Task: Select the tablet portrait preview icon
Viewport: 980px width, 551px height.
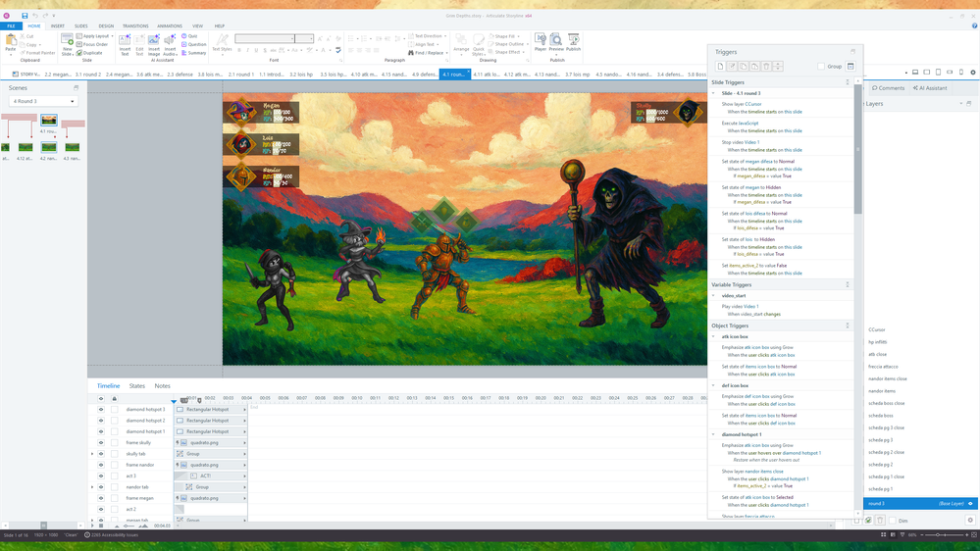Action: point(938,73)
